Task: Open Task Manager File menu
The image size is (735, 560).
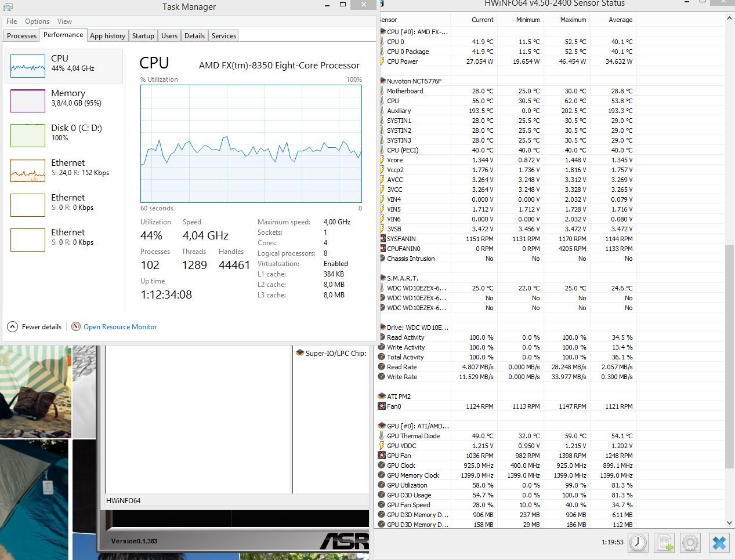Action: [12, 21]
